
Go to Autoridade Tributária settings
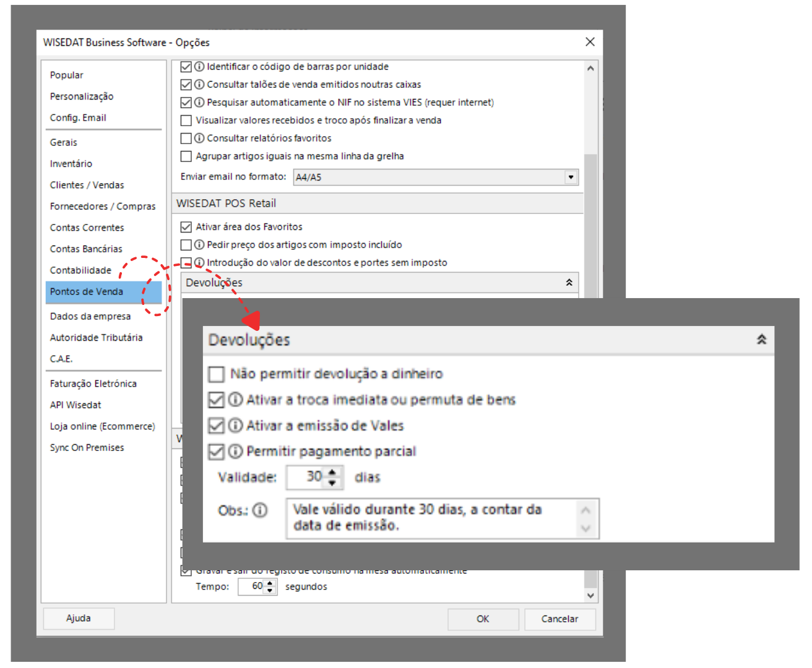coord(97,338)
